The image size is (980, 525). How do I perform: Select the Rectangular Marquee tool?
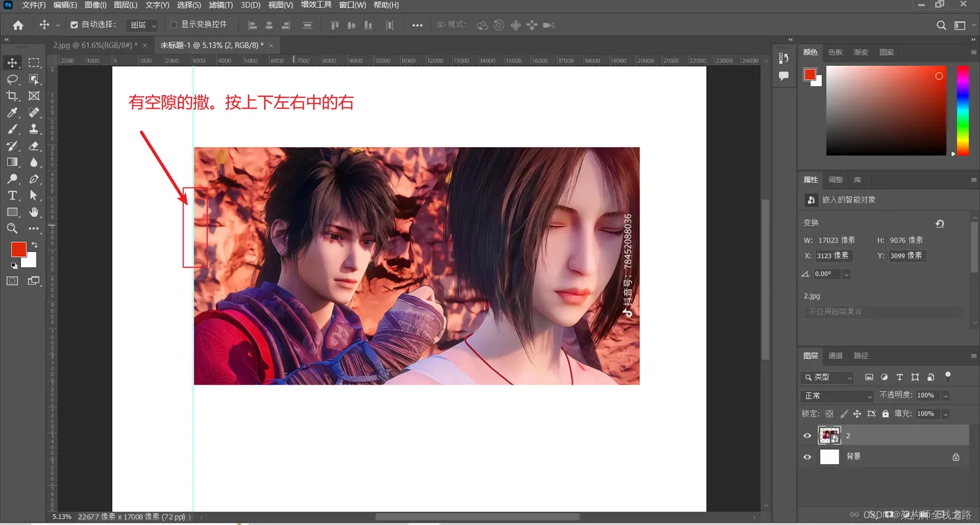pyautogui.click(x=34, y=62)
